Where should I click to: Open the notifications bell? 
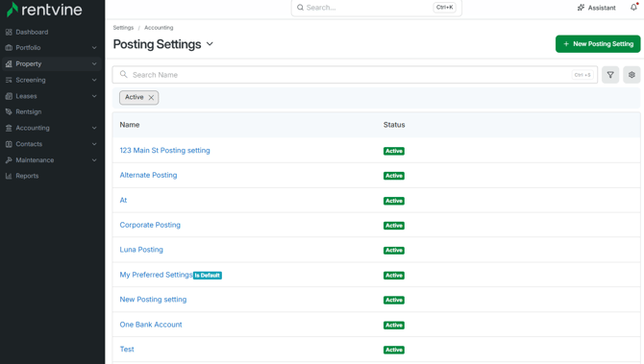633,8
